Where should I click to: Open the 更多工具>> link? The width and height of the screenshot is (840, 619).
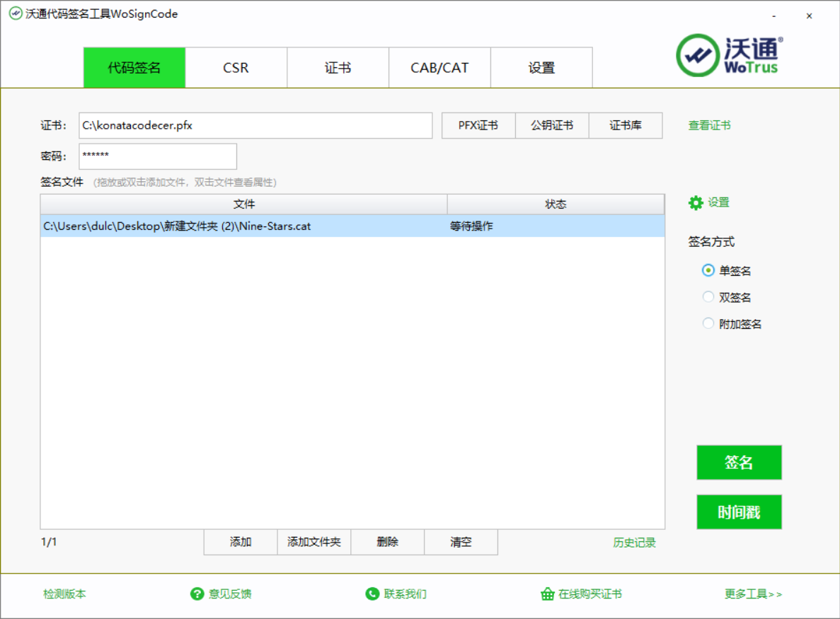point(753,594)
